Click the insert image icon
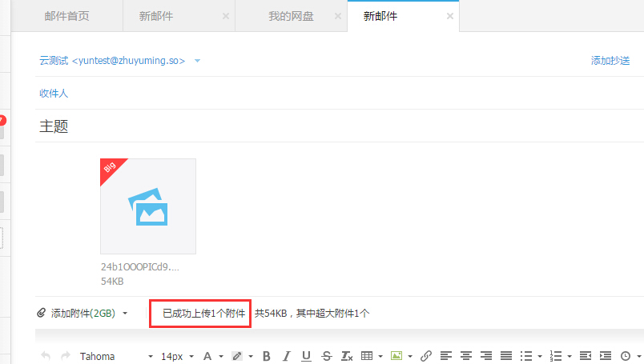This screenshot has height=364, width=644. click(396, 356)
